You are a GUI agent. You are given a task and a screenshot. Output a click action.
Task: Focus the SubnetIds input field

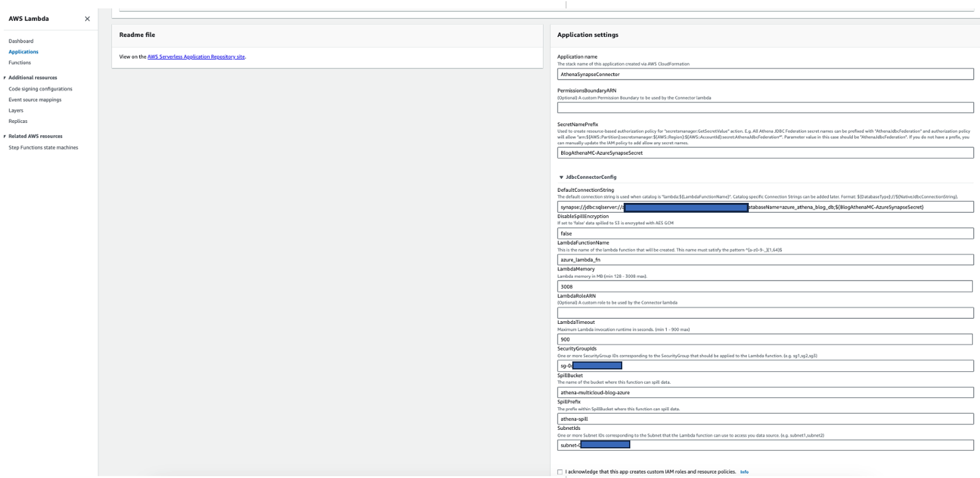pos(765,445)
